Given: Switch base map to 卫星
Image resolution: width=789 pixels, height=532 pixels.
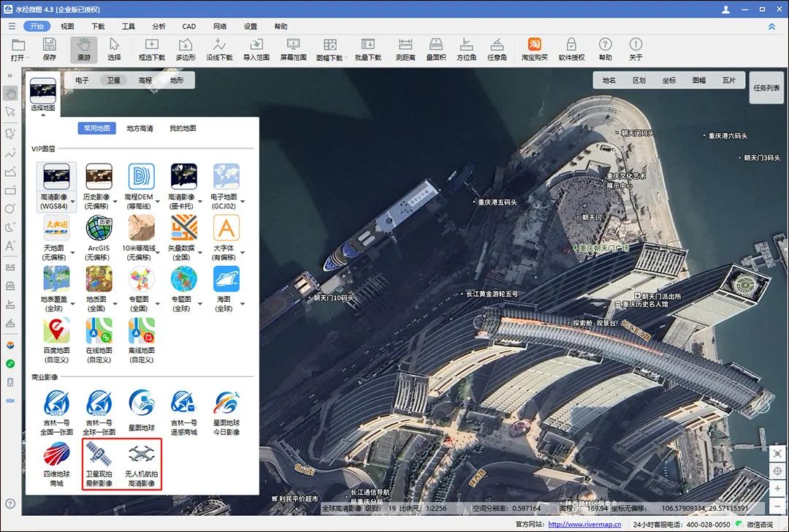Looking at the screenshot, I should (x=114, y=80).
